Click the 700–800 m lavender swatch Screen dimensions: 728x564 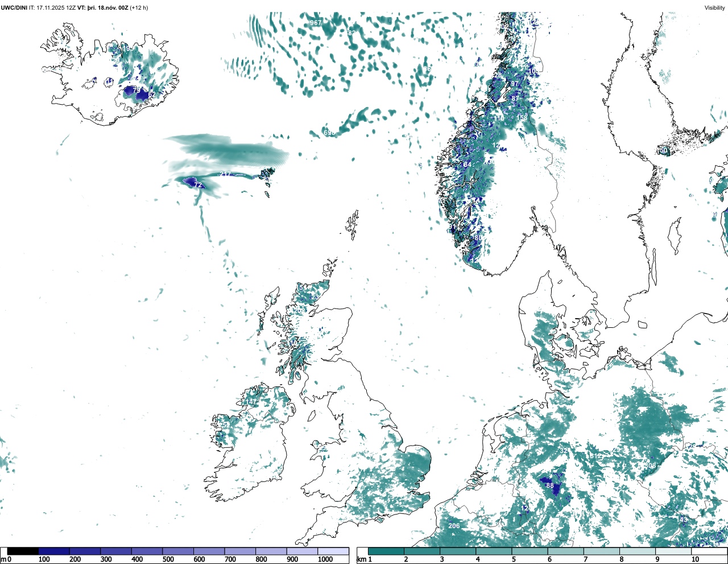coord(240,551)
